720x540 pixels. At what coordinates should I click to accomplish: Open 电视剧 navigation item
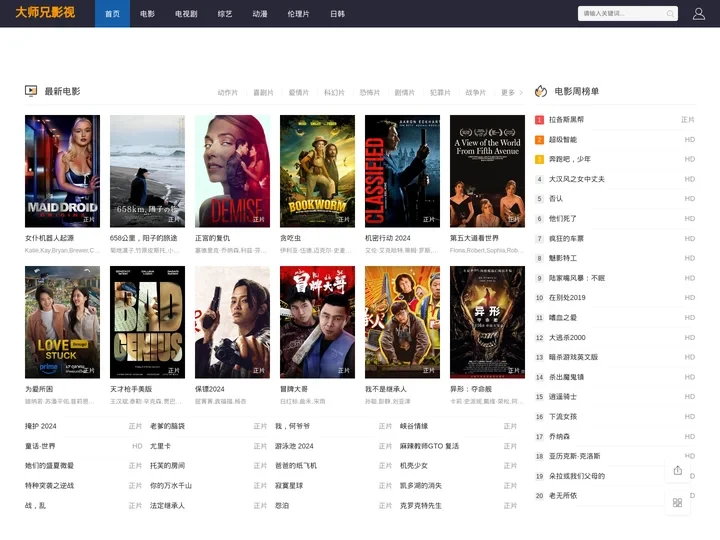(x=186, y=14)
